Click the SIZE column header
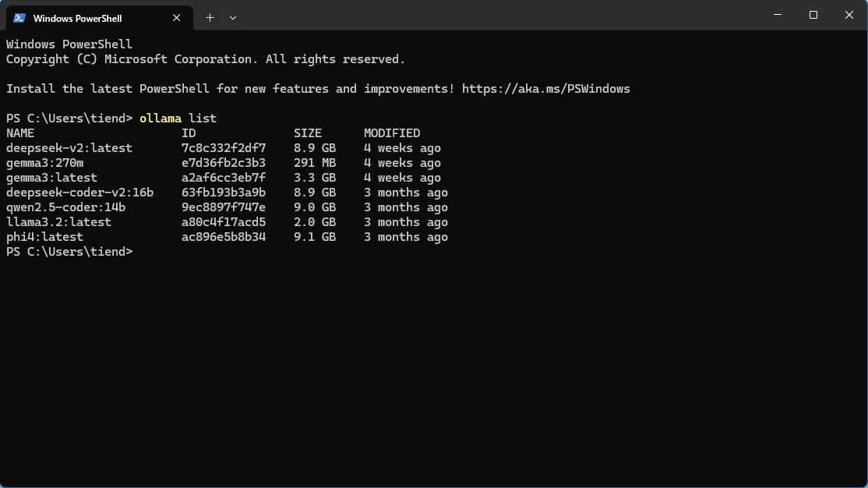 (x=308, y=133)
